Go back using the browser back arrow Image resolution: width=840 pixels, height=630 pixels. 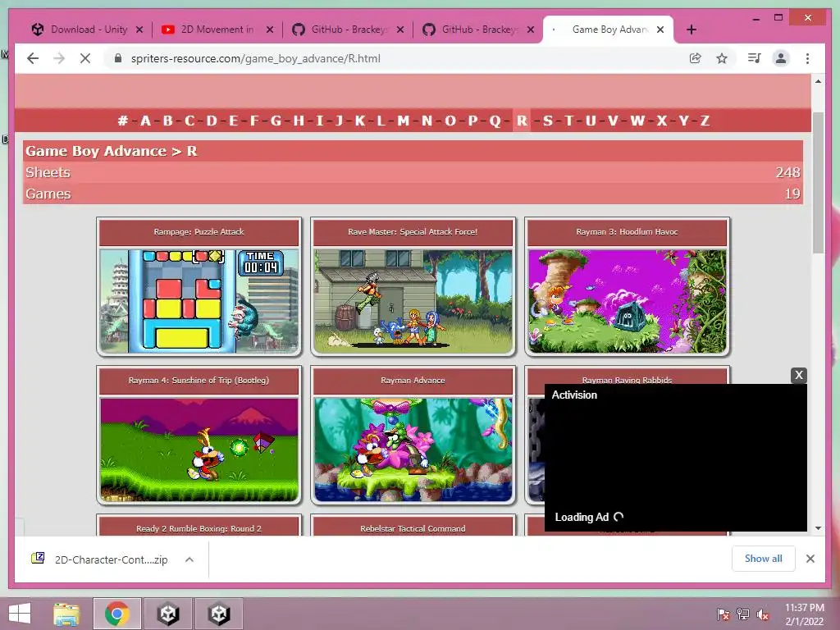click(33, 58)
